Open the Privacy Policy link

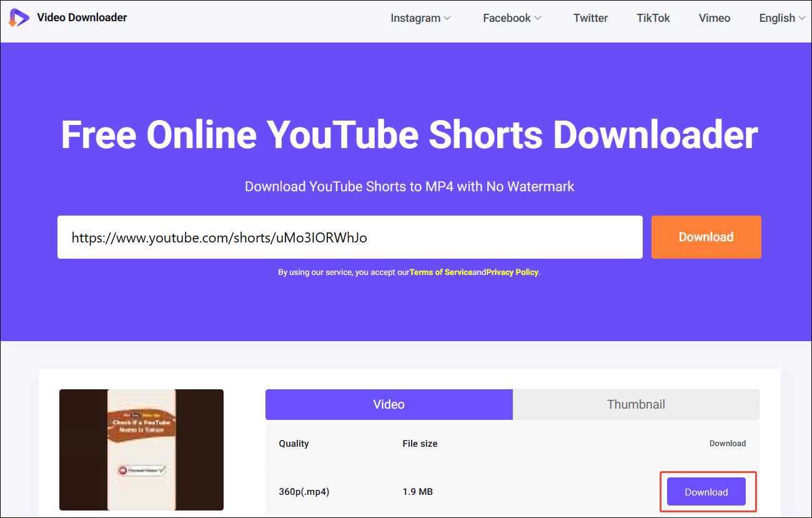512,272
